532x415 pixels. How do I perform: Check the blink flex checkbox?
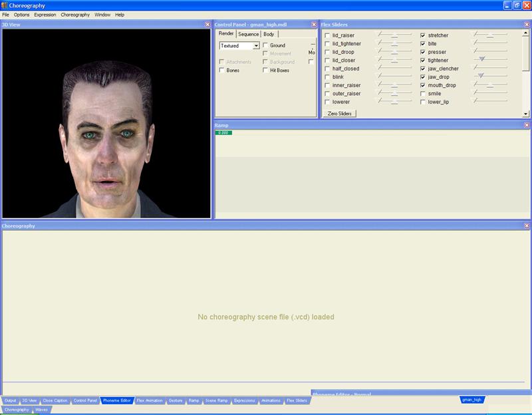click(x=327, y=77)
